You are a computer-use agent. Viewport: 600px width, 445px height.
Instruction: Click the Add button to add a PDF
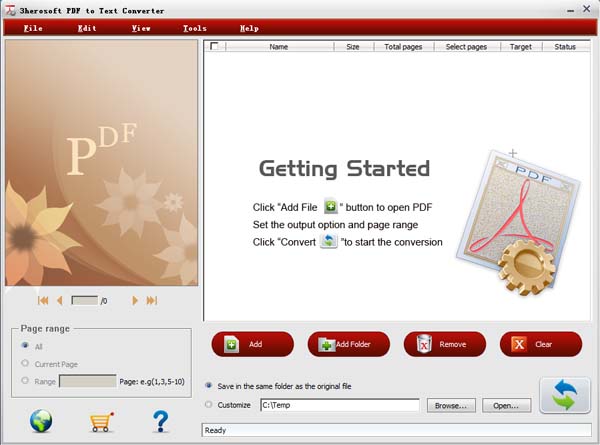[x=253, y=344]
